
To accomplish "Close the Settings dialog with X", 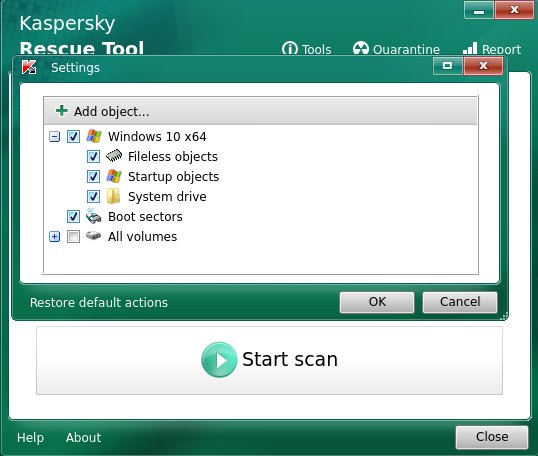I will pos(483,66).
